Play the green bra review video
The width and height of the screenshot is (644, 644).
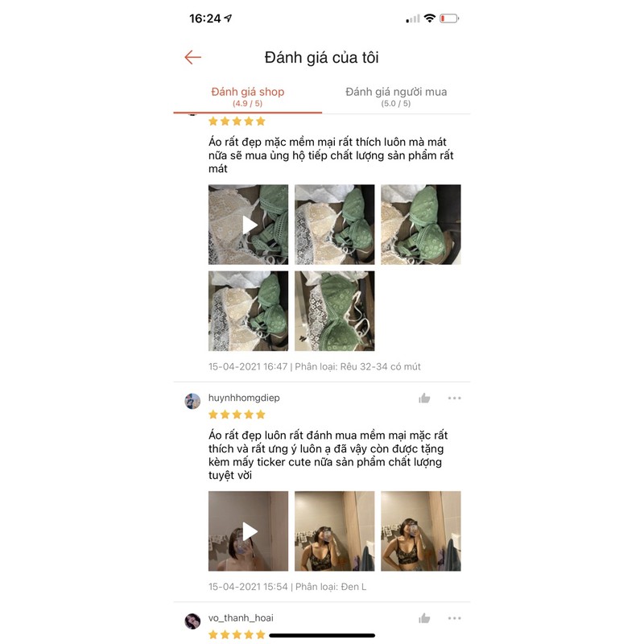[248, 225]
